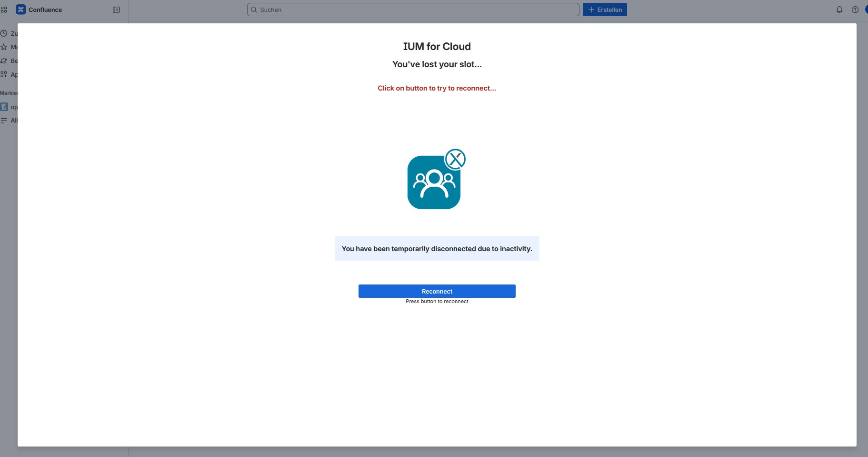
Task: Click the "Press button to reconnect" hint text
Action: (x=437, y=301)
